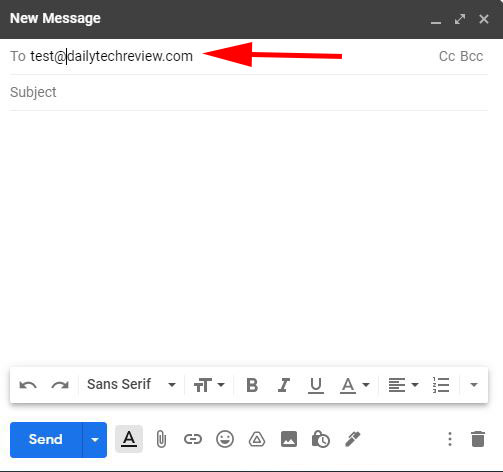Viewport: 503px width, 472px height.
Task: Expand New Message to full screen
Action: point(460,19)
